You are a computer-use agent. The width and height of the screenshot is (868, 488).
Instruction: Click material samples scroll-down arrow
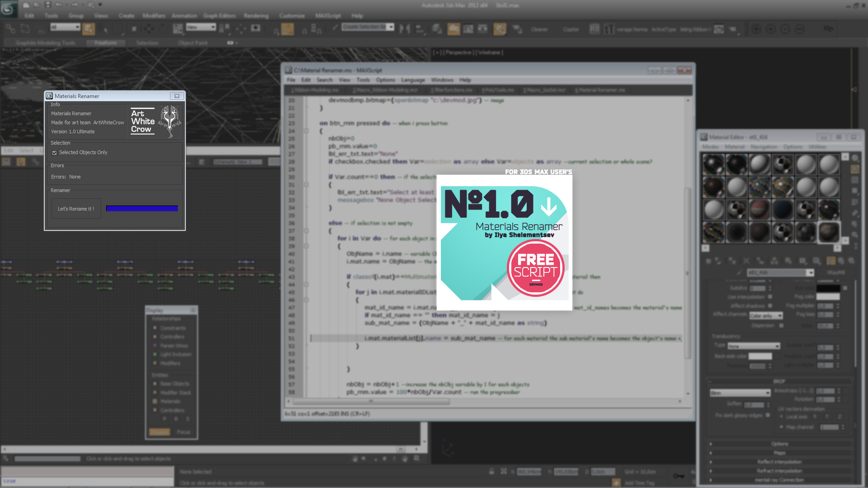point(844,241)
